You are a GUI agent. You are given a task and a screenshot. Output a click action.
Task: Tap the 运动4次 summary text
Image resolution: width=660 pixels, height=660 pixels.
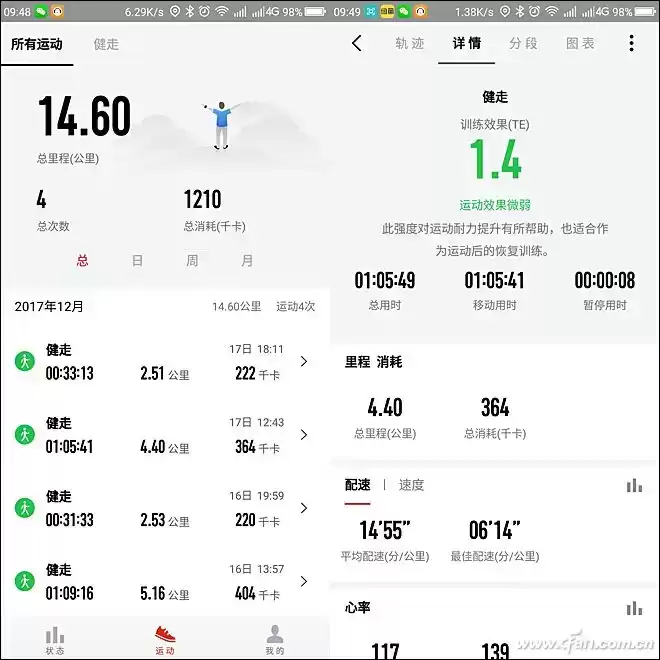295,306
